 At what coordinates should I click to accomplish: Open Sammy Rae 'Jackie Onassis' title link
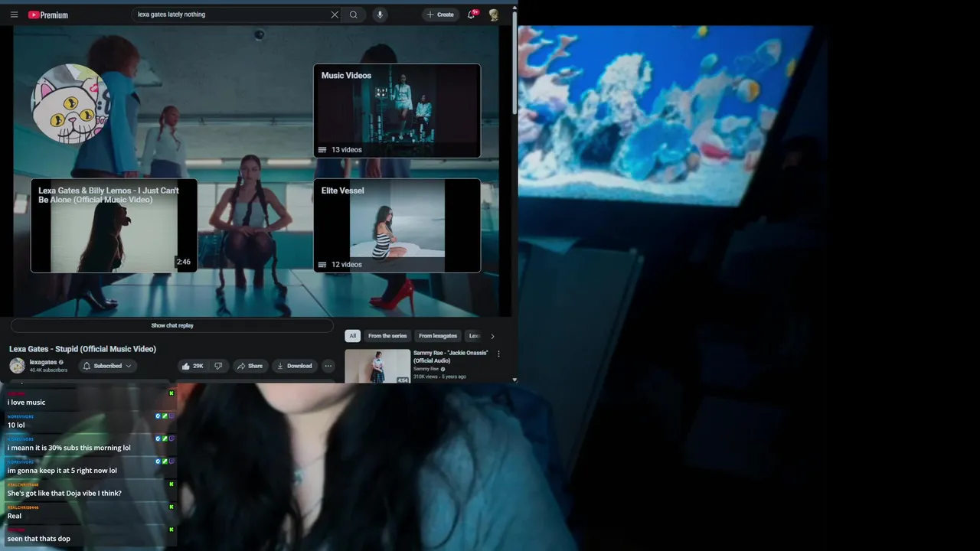[450, 357]
